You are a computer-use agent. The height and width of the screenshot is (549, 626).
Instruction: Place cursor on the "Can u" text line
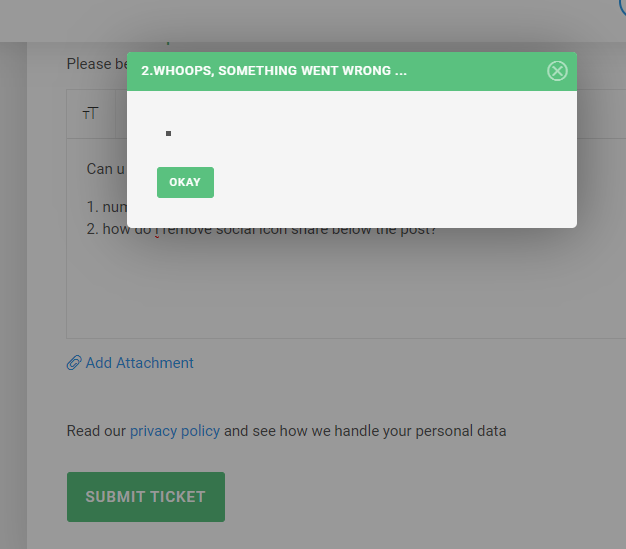pos(106,169)
